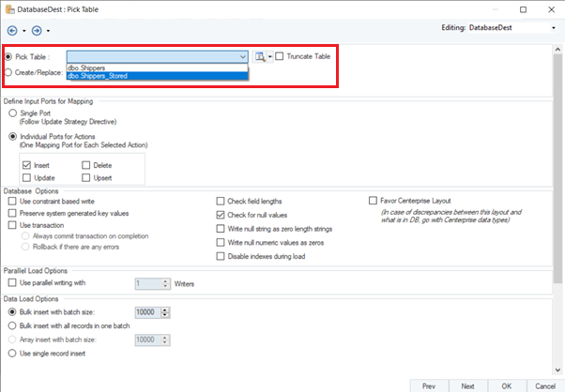Go to previous page with Prev
The image size is (565, 392).
coord(428,384)
